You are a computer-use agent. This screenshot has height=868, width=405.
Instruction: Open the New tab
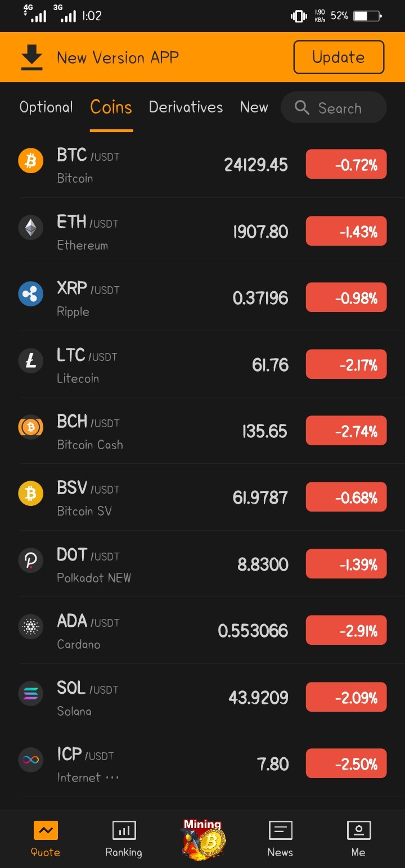pyautogui.click(x=254, y=107)
